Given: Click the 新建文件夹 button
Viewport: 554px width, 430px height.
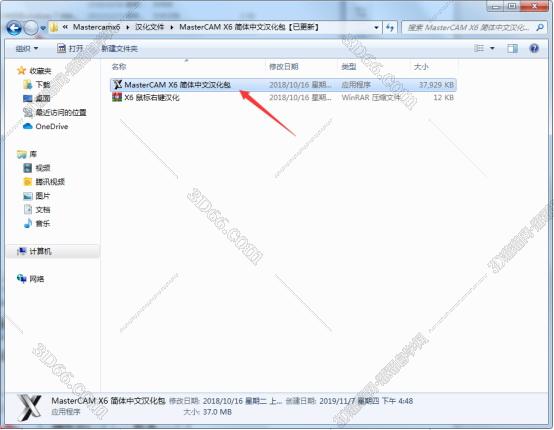Looking at the screenshot, I should point(119,49).
